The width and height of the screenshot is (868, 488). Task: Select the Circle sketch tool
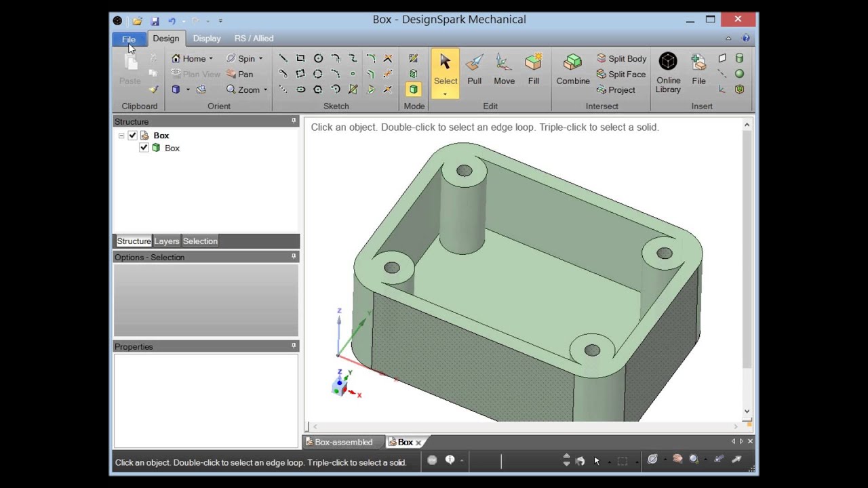(x=318, y=58)
